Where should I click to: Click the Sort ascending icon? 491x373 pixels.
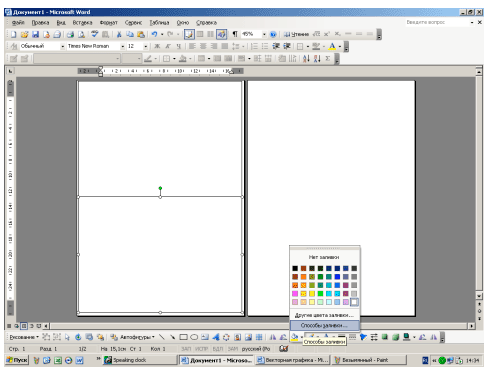pyautogui.click(x=306, y=59)
